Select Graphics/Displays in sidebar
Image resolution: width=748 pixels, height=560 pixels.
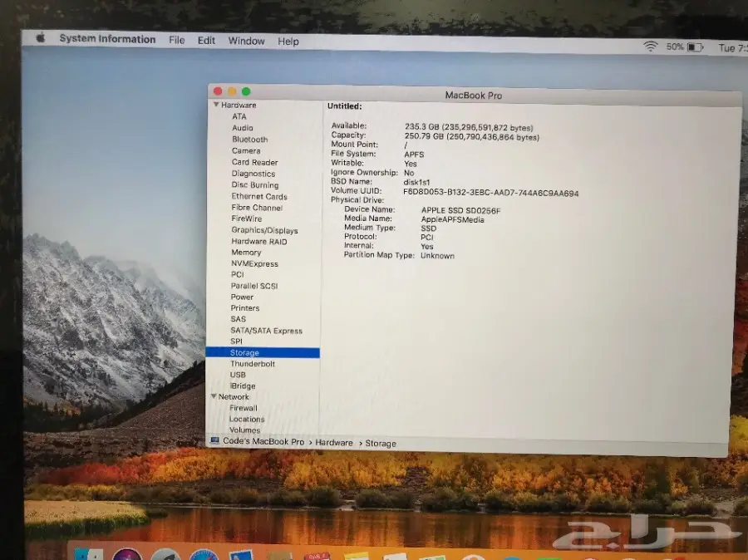click(264, 230)
